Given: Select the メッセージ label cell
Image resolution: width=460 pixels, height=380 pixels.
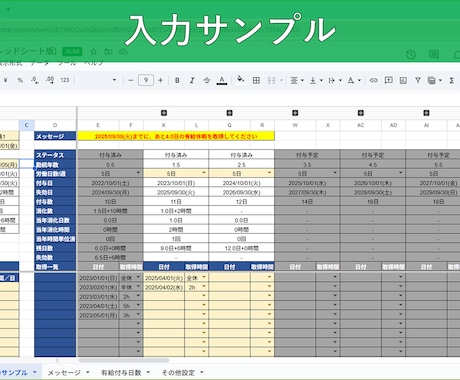Looking at the screenshot, I should tap(55, 136).
